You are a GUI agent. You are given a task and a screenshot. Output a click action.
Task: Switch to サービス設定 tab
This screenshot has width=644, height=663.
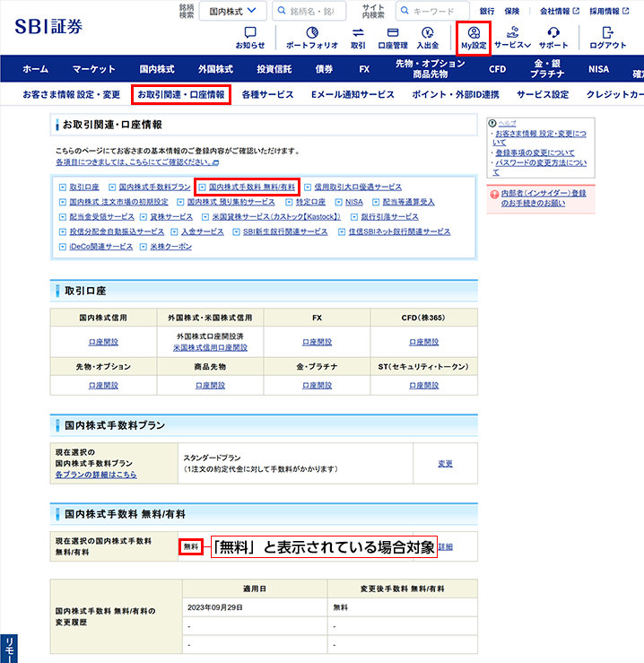(543, 94)
